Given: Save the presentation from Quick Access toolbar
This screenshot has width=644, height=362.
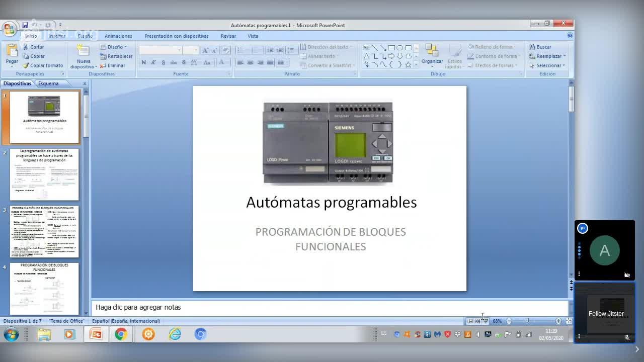Looking at the screenshot, I should pyautogui.click(x=25, y=25).
